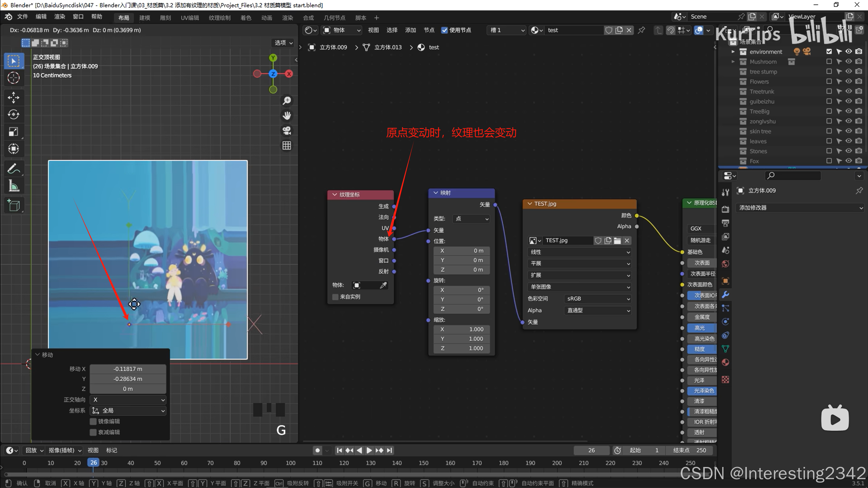Disable the 使用节点 checkbox

tap(444, 30)
